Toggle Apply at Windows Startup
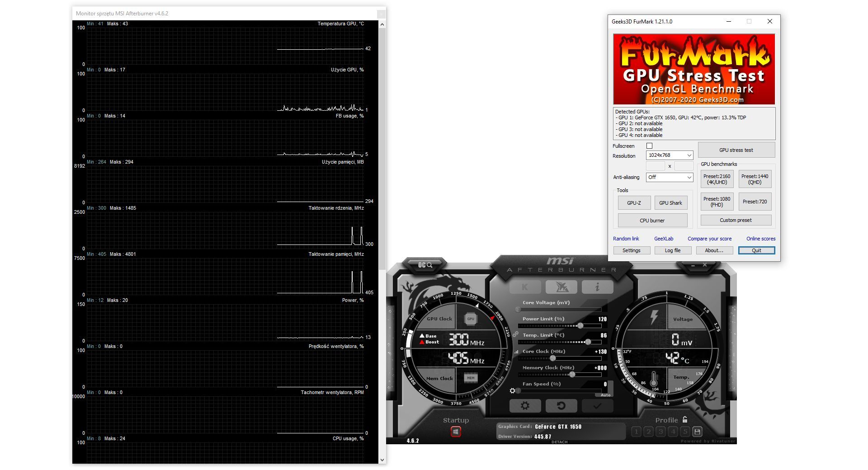Viewport: 868px width, 470px height. coord(456,432)
